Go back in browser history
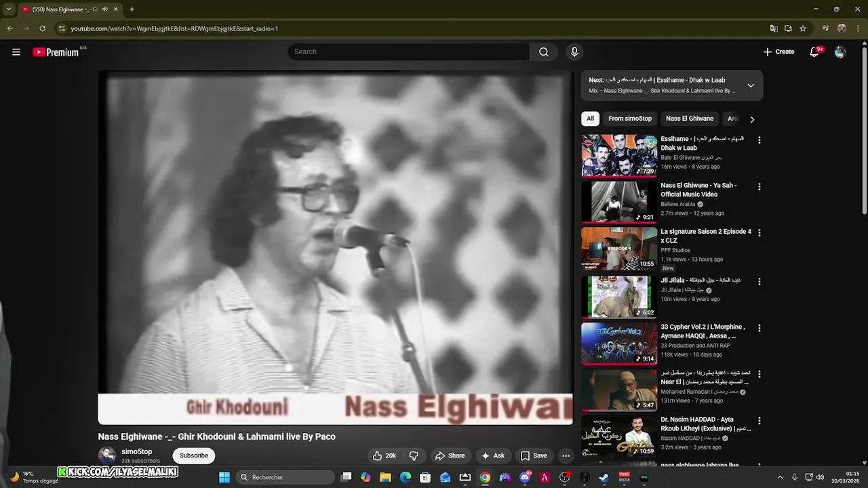868x488 pixels. (10, 28)
